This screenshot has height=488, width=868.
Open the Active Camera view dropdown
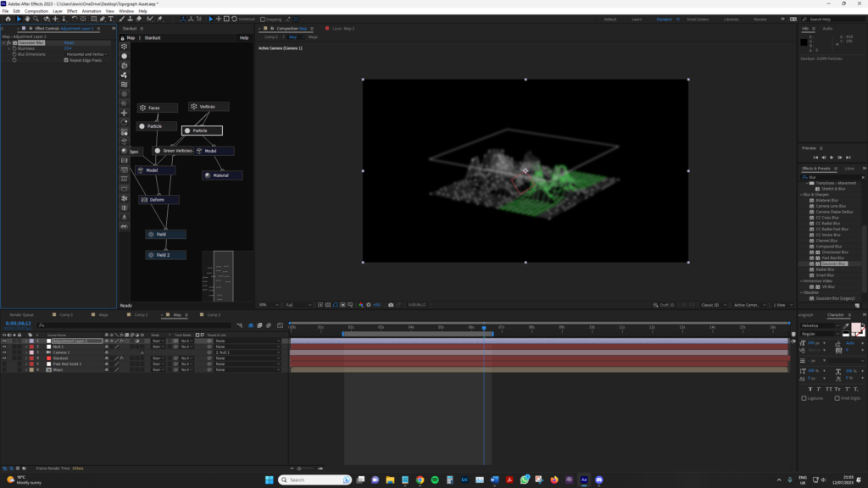pos(750,305)
